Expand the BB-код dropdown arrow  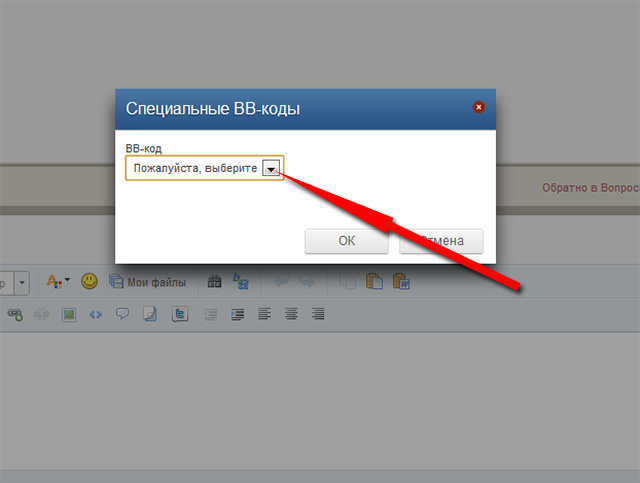[x=271, y=168]
